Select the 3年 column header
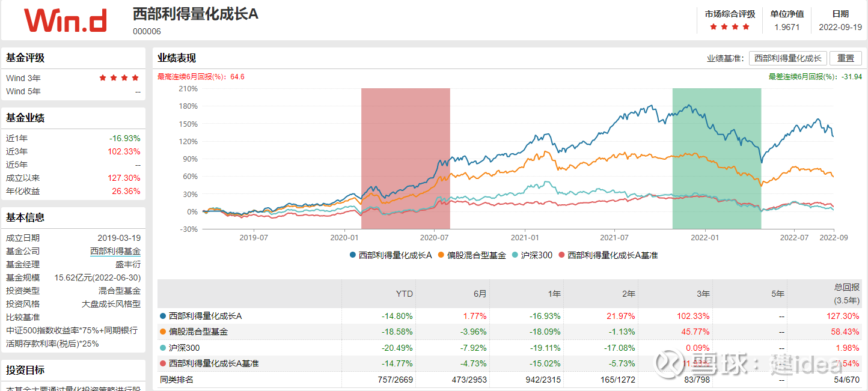 pyautogui.click(x=703, y=294)
